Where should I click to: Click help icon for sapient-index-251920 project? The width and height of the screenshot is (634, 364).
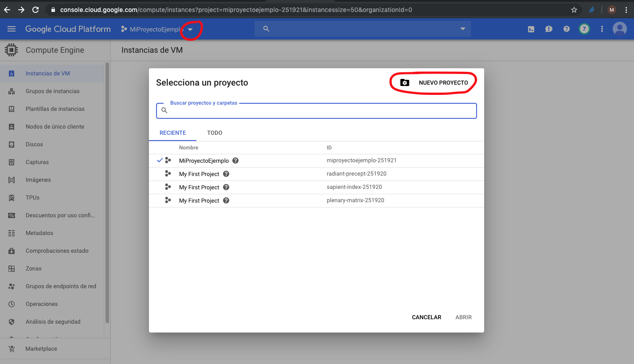pos(226,187)
